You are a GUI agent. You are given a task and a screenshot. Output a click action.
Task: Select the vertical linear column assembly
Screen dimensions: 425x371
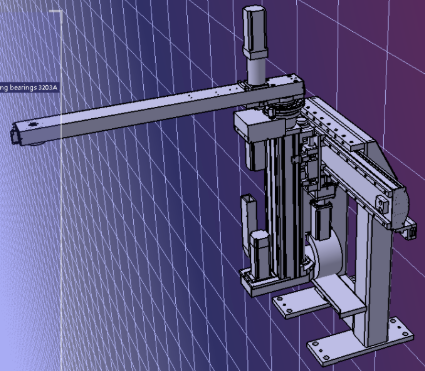point(283,205)
